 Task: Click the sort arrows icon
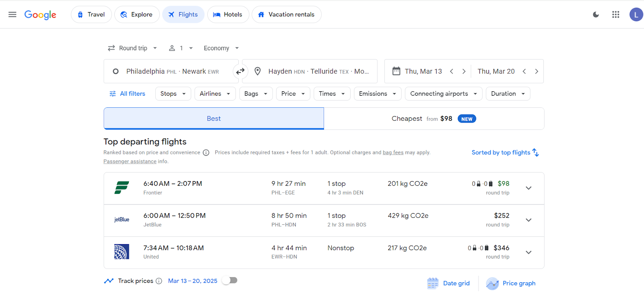coord(536,152)
